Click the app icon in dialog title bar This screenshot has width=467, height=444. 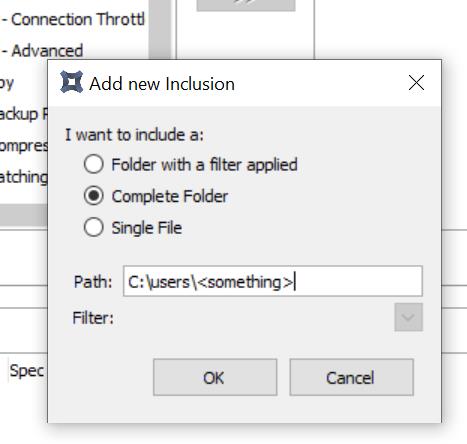point(71,82)
